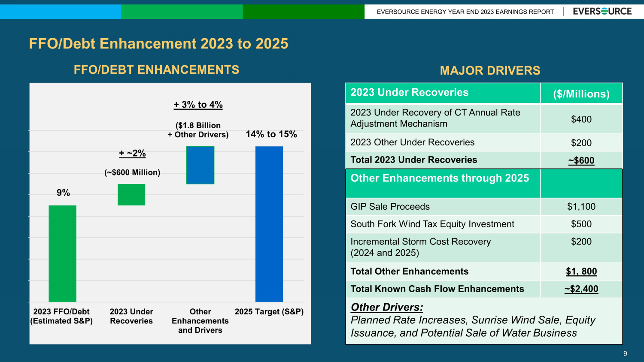The height and width of the screenshot is (362, 644).
Task: Click the light blue segment of top banner
Action: [x=60, y=12]
